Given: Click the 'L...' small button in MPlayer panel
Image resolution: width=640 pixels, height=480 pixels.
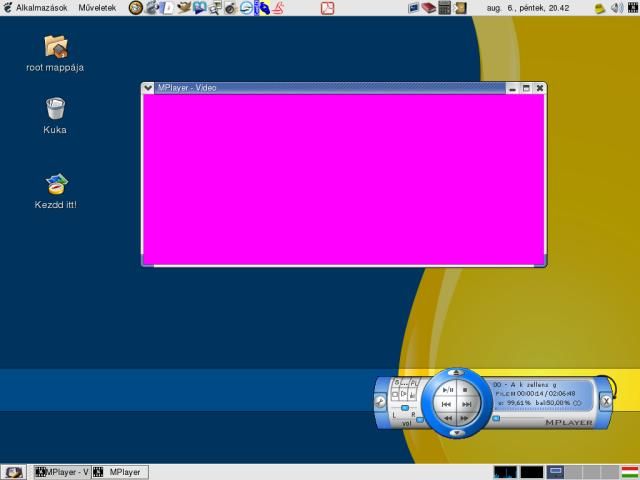Looking at the screenshot, I should click(x=405, y=383).
